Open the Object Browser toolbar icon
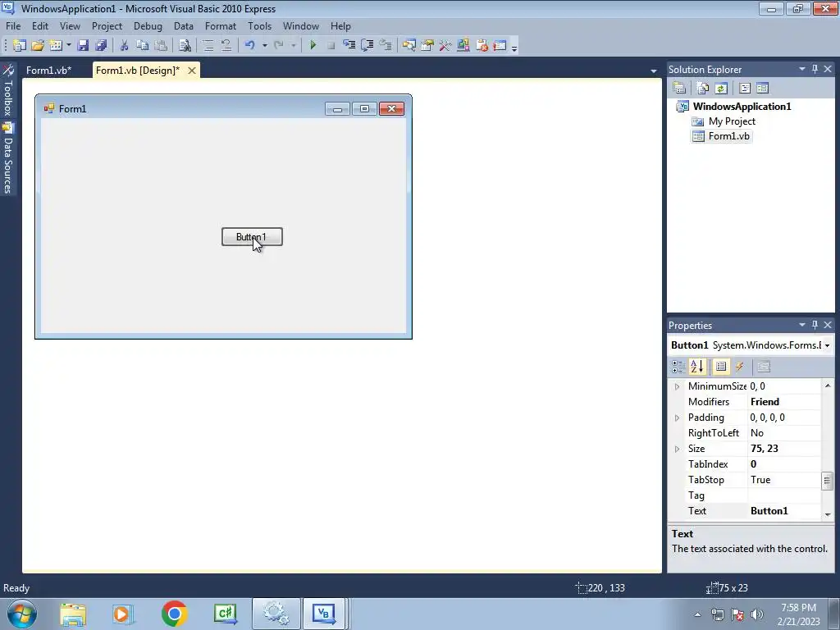 [x=463, y=46]
